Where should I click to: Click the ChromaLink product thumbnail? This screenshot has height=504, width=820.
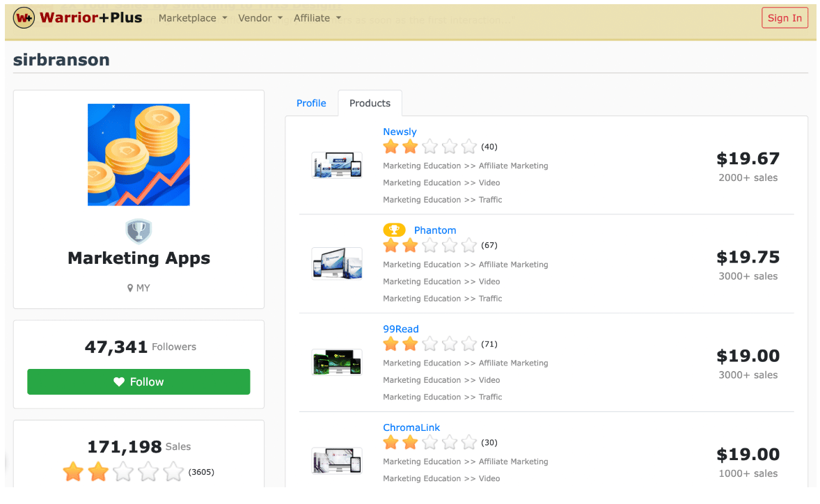337,461
